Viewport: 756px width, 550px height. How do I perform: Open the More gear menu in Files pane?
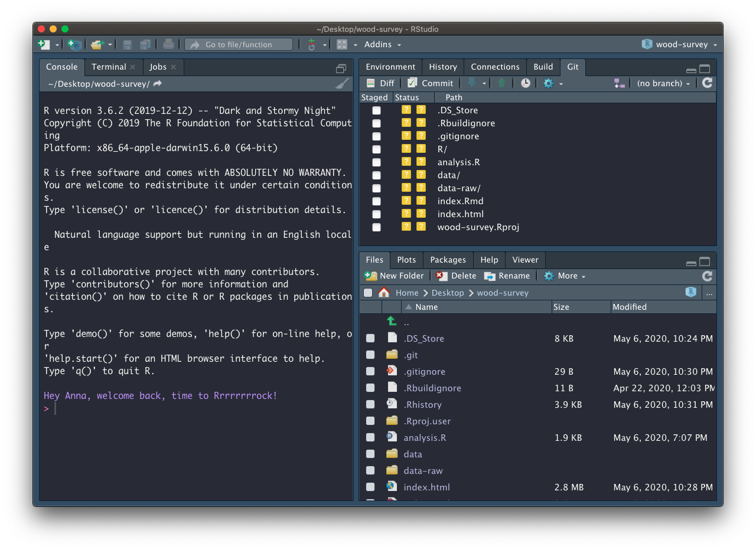point(565,276)
